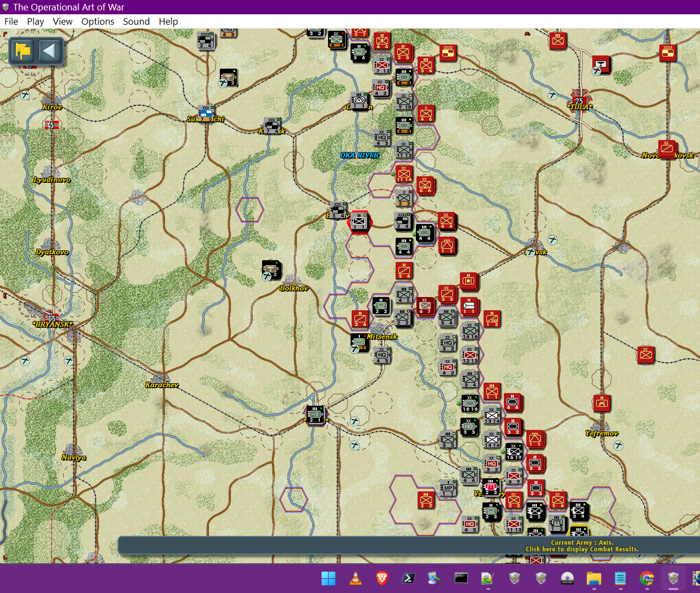Open File Explorer from taskbar
The width and height of the screenshot is (700, 593).
click(594, 578)
